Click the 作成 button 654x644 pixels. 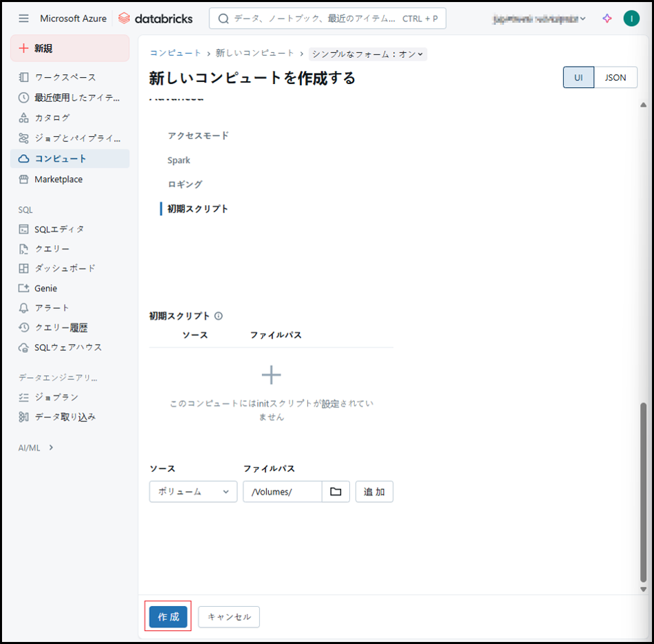(168, 617)
